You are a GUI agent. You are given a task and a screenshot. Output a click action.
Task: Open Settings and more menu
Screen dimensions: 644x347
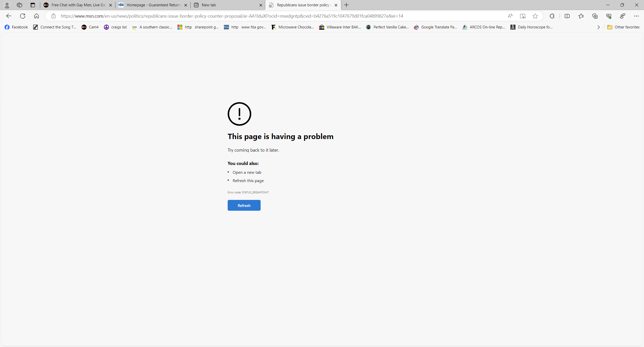point(636,16)
